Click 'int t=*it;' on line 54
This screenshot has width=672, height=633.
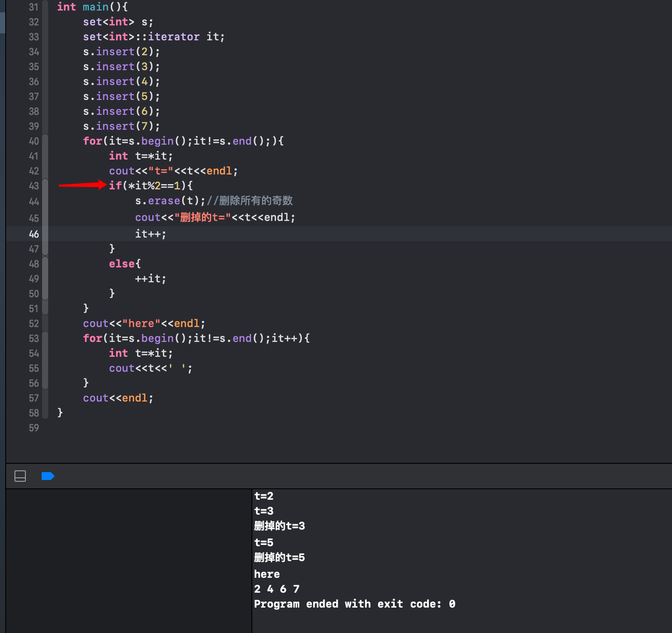pos(141,353)
